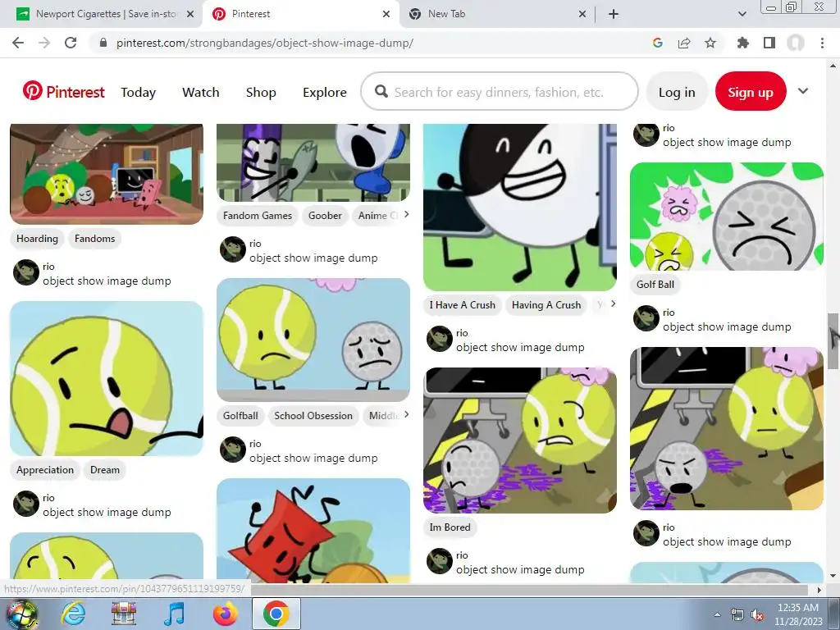Click the network icon in the system tray
The height and width of the screenshot is (630, 840).
(x=737, y=615)
